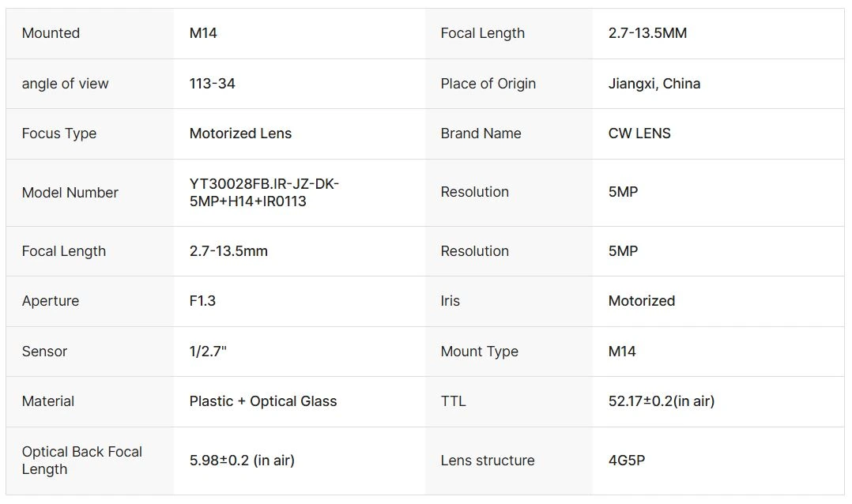This screenshot has height=504, width=852.
Task: Click Jiangxi, China origin value
Action: 654,84
